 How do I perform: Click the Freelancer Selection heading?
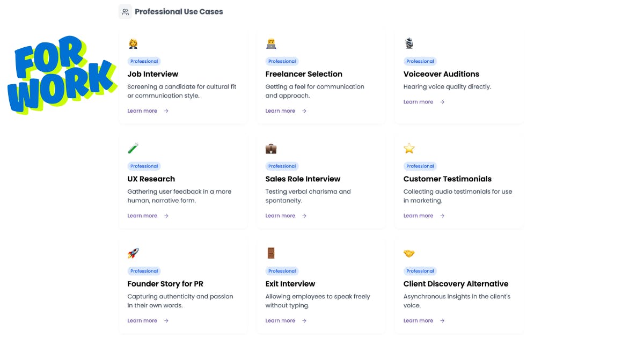pyautogui.click(x=304, y=74)
